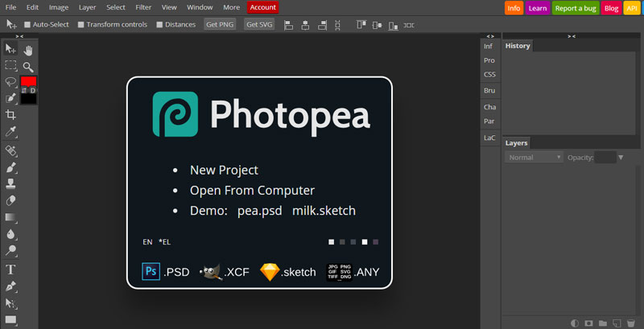Click the Account button
This screenshot has width=644, height=329.
[263, 7]
